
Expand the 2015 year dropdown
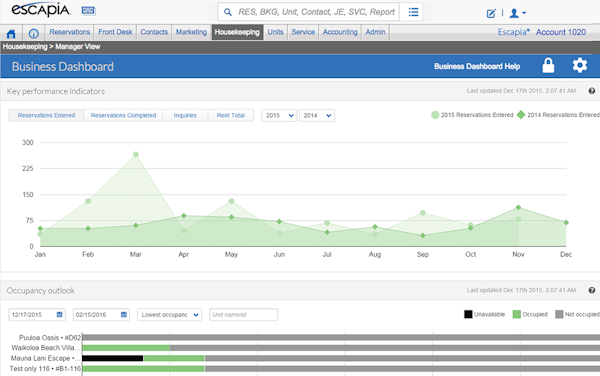[279, 116]
